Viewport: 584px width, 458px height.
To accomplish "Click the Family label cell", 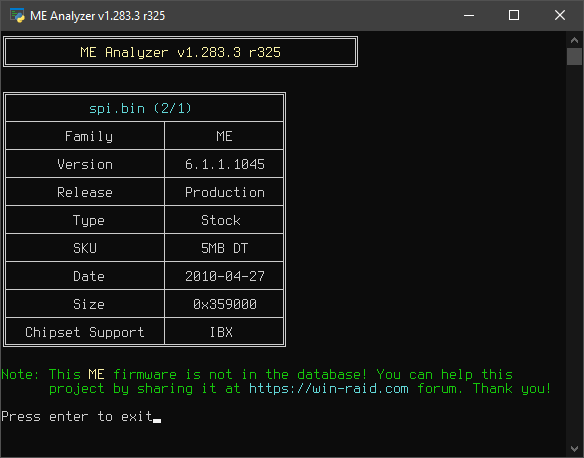I will click(x=85, y=136).
